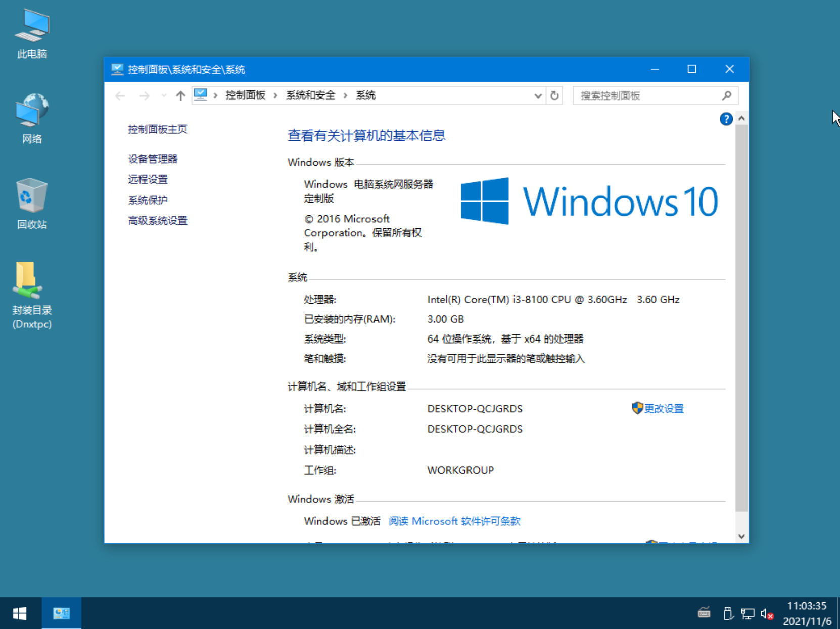Open the Windows Start menu
Image resolution: width=840 pixels, height=629 pixels.
(20, 613)
